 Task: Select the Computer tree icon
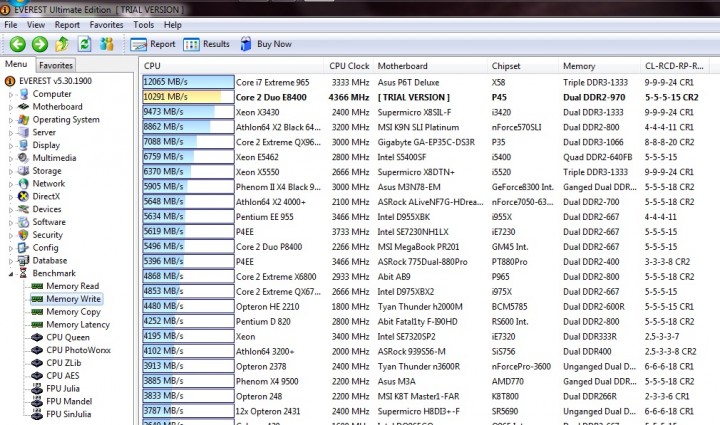[23, 94]
